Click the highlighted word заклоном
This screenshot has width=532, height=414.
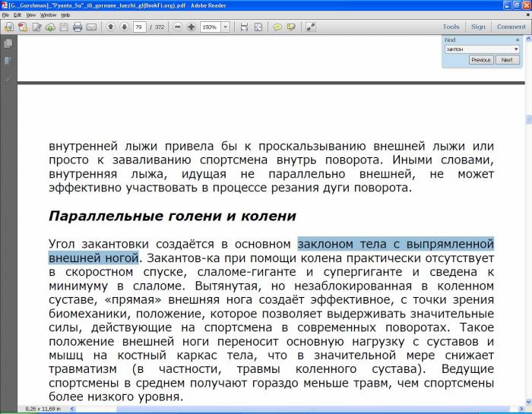coord(325,244)
